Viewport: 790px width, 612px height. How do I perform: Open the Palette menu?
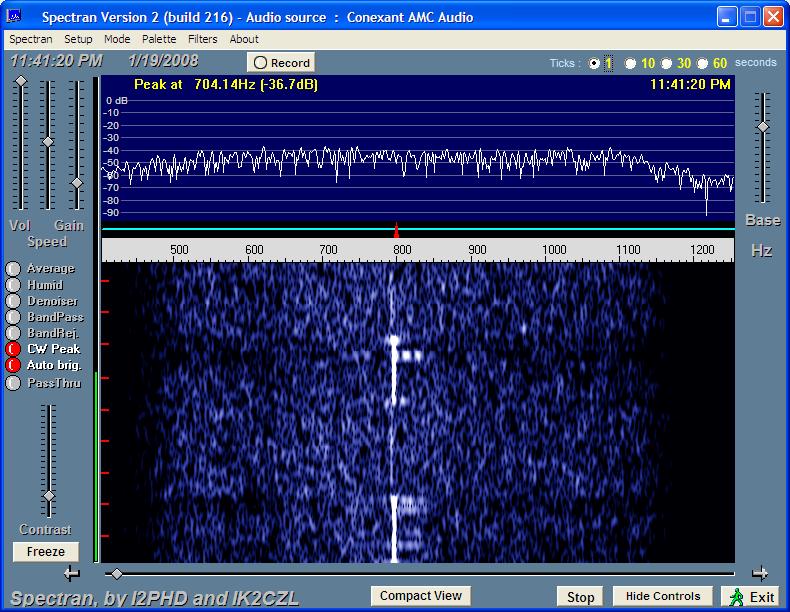click(x=159, y=39)
